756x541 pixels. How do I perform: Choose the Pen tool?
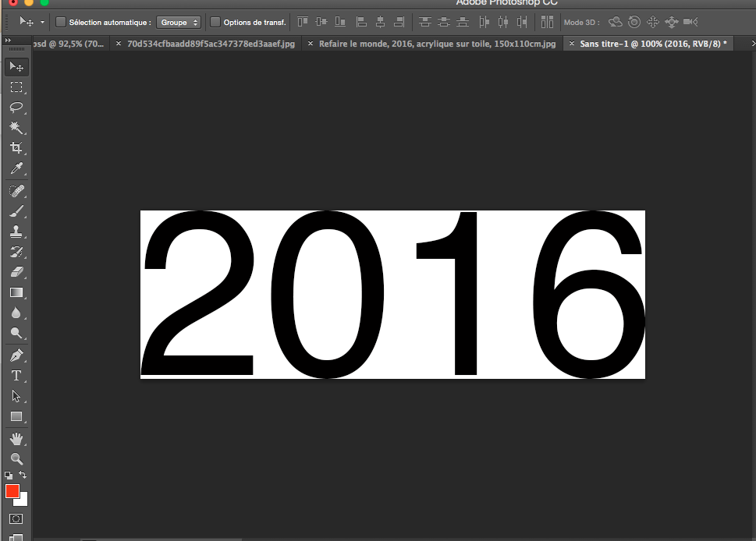tap(16, 355)
